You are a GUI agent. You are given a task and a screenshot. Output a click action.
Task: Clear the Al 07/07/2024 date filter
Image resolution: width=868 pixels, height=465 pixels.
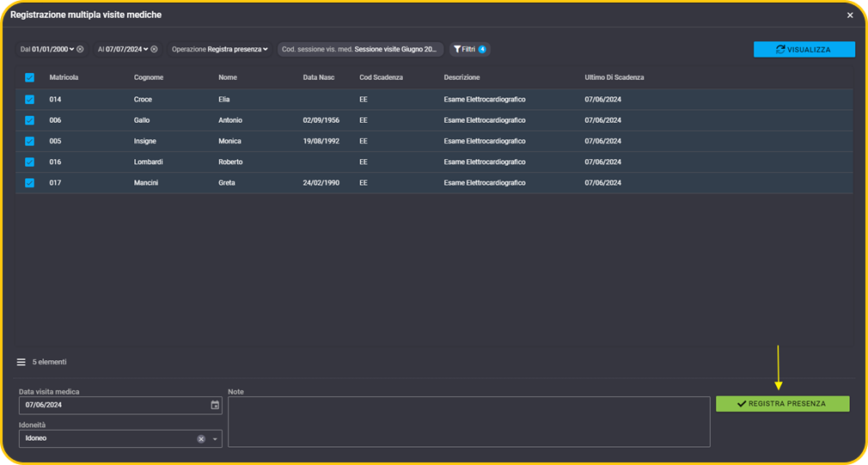[154, 49]
